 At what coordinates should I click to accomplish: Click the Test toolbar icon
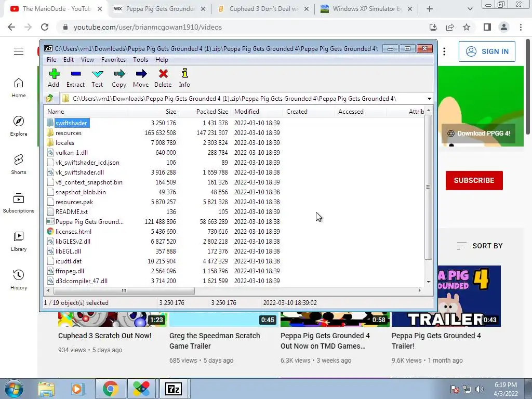tap(97, 74)
